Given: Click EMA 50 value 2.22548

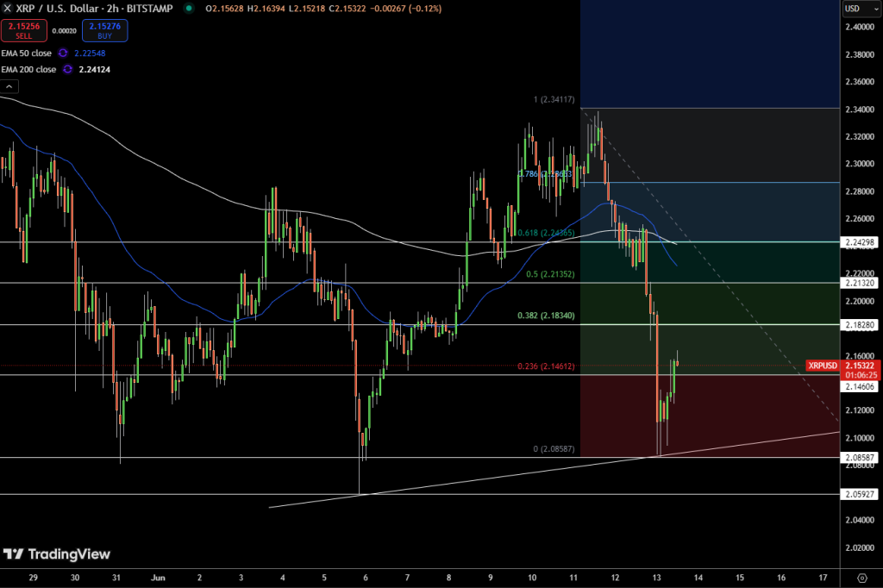Looking at the screenshot, I should [90, 53].
